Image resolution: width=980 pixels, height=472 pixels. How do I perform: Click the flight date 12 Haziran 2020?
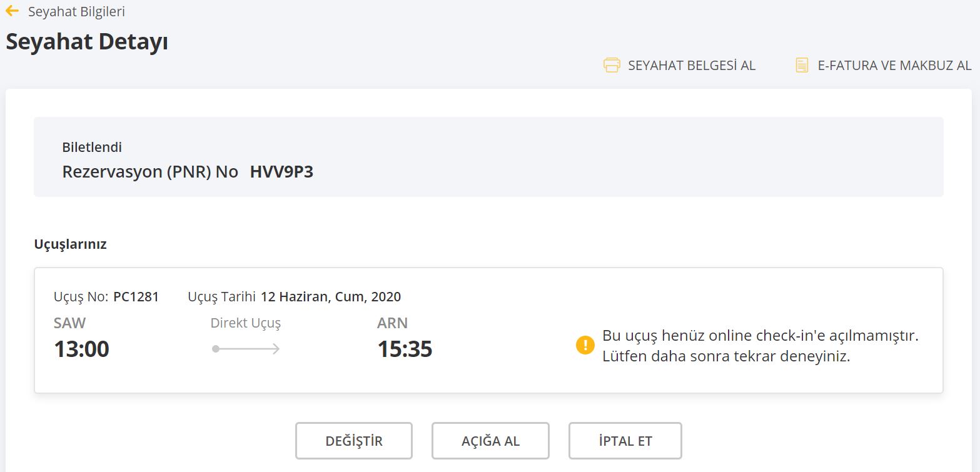point(331,297)
